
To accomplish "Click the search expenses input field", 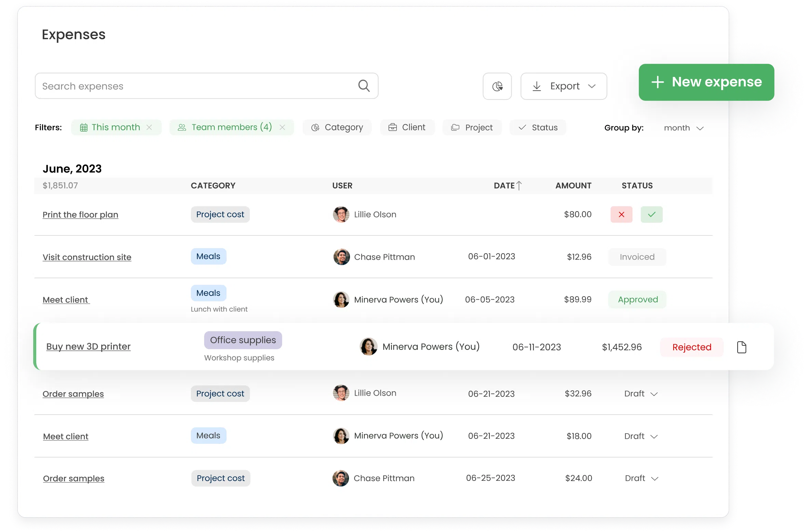I will pyautogui.click(x=206, y=85).
